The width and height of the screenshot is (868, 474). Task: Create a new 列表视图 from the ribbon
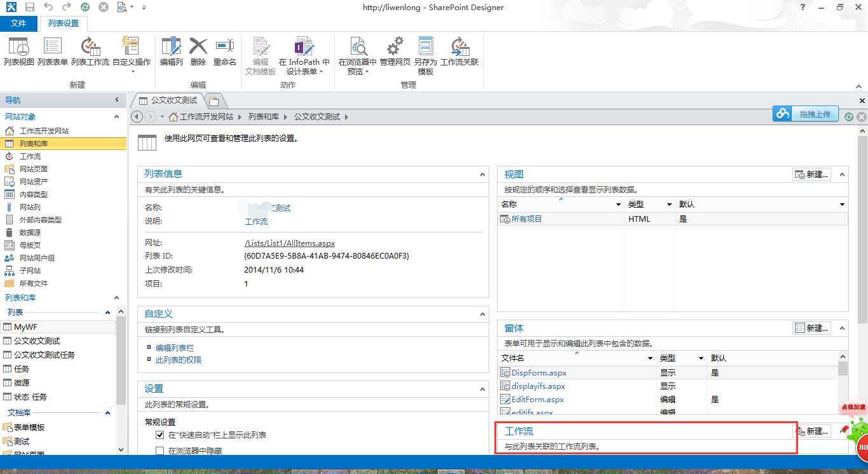[x=18, y=52]
